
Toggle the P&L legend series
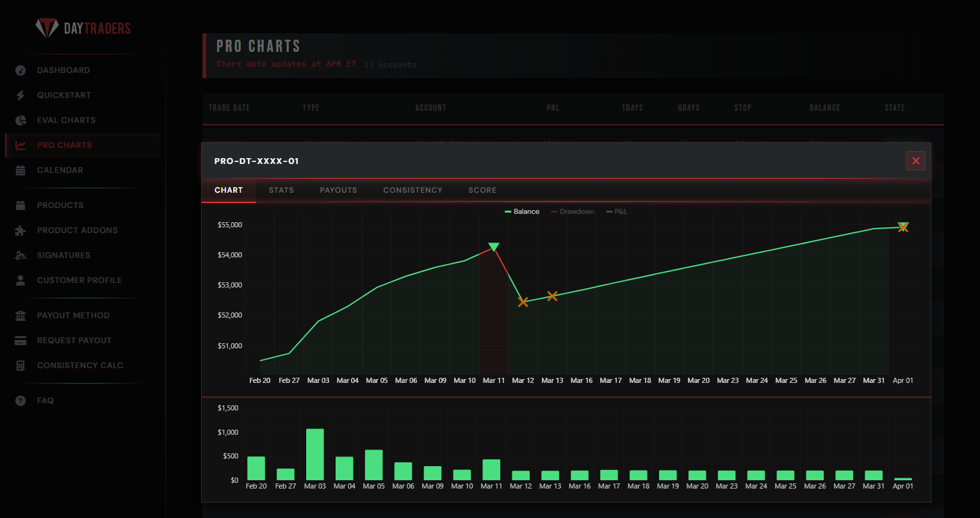(616, 211)
